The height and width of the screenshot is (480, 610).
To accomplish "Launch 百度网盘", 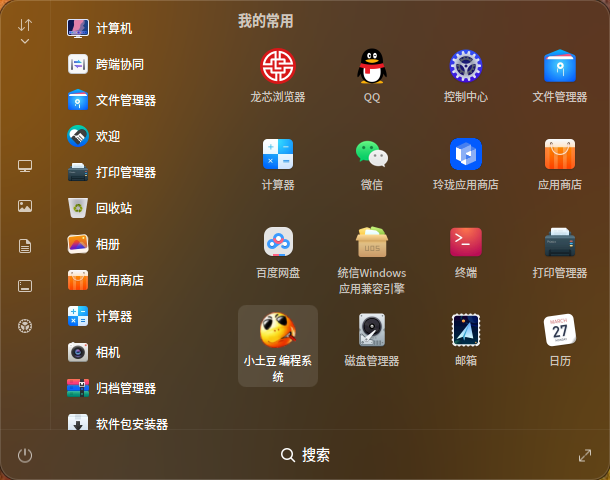I will 278,252.
